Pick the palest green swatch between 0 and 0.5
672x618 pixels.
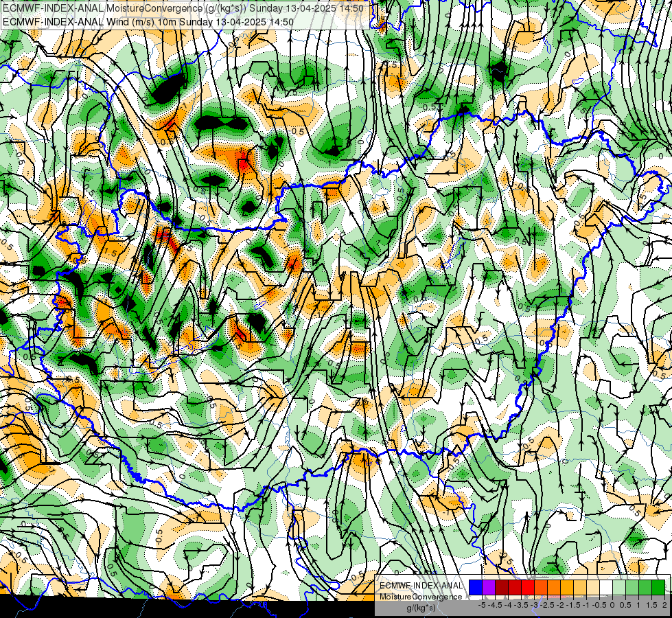(x=619, y=587)
